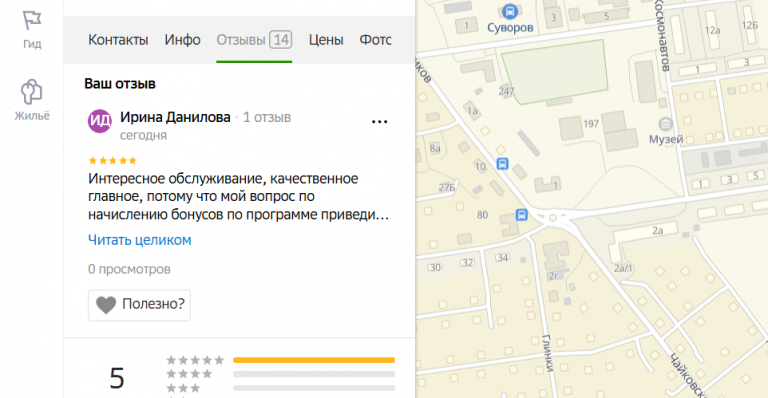Screen dimensions: 768x398
Task: Open the Гид section flag icon
Action: click(32, 21)
